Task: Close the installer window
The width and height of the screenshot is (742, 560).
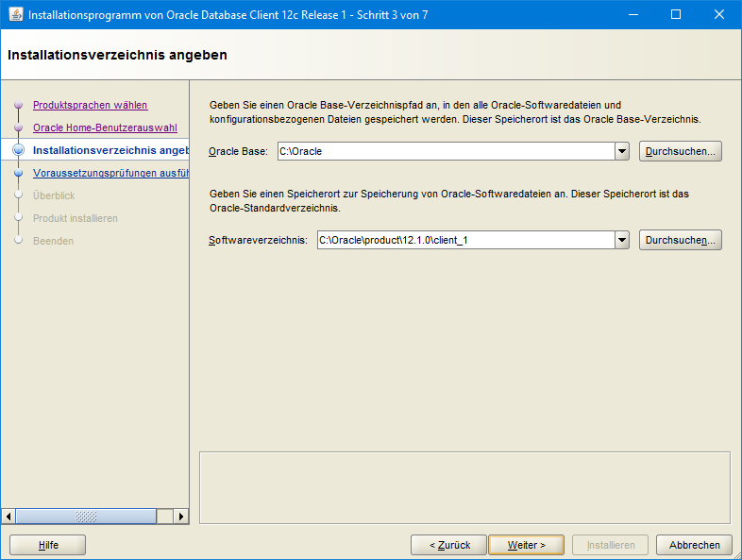Action: (718, 15)
